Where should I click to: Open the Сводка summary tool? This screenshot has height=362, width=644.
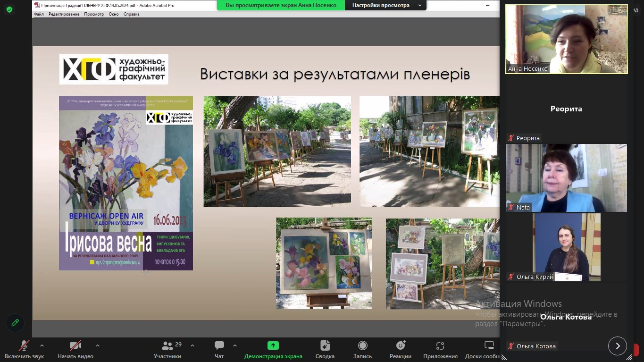pos(325,350)
